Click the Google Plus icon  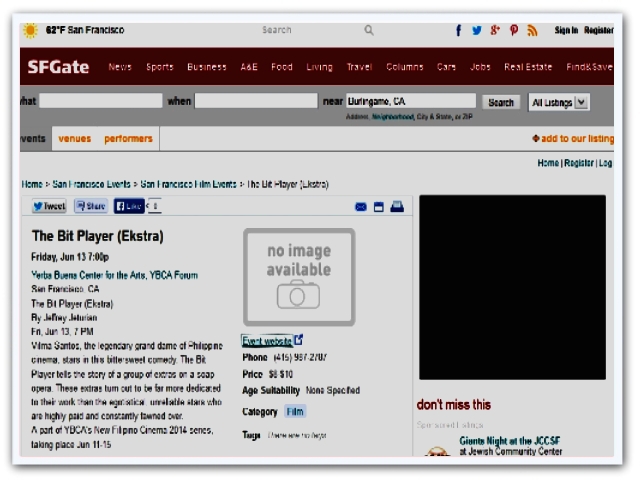point(495,31)
